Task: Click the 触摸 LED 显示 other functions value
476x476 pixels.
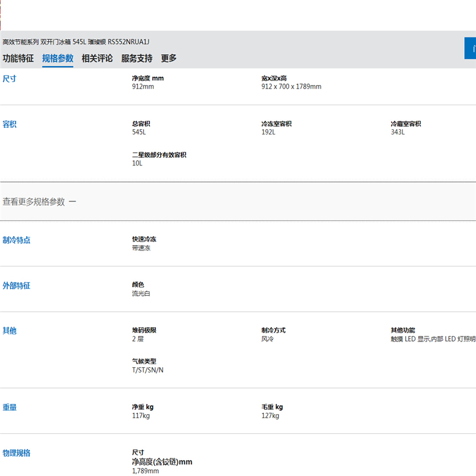Action: pos(433,339)
